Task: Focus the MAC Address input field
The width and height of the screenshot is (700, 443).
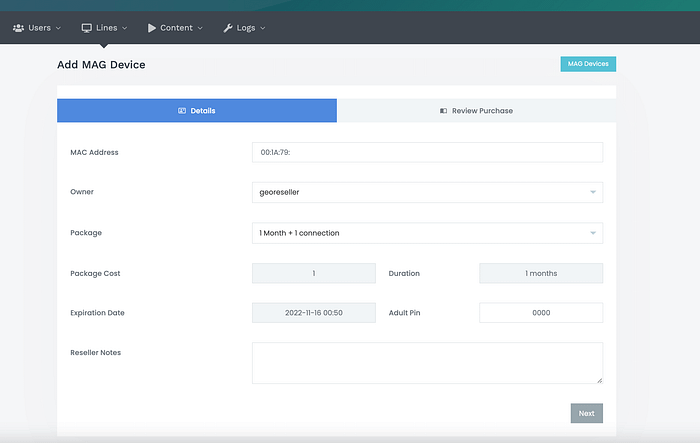Action: pyautogui.click(x=427, y=152)
